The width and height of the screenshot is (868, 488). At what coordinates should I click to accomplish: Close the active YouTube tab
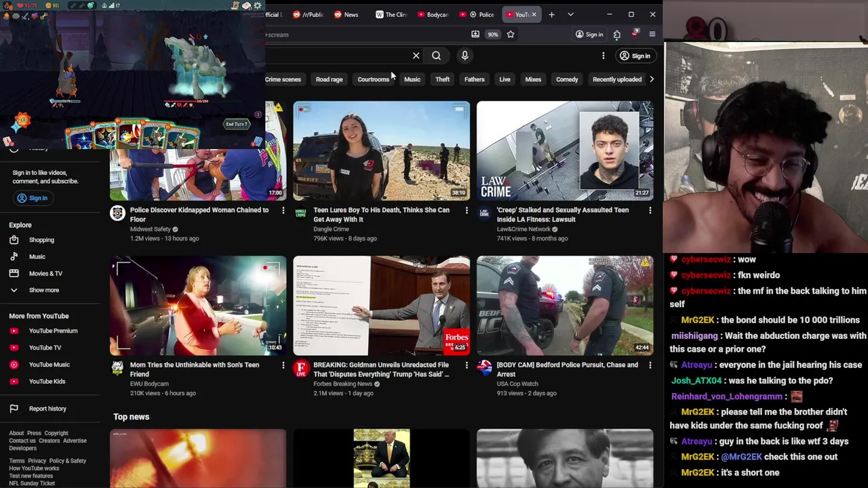pos(534,14)
